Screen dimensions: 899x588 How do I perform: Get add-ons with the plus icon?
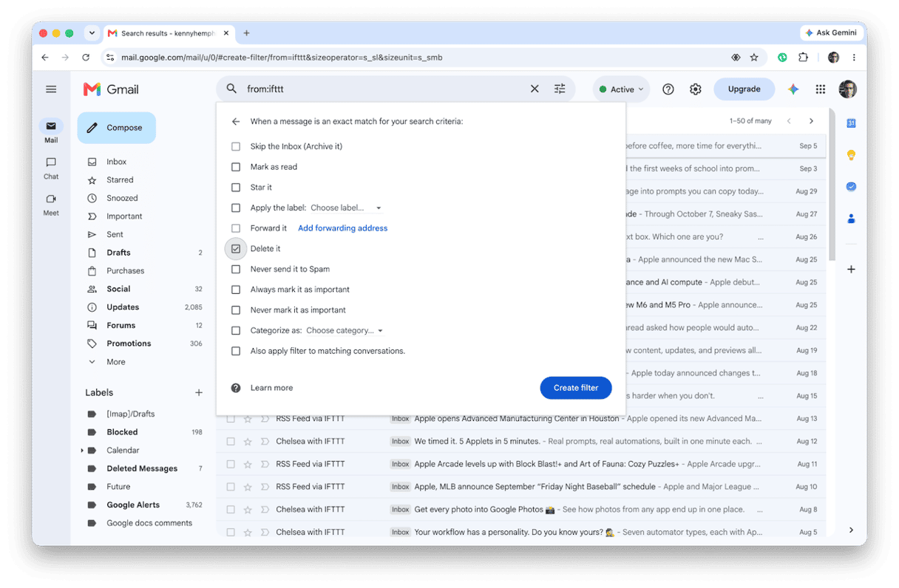(x=851, y=270)
